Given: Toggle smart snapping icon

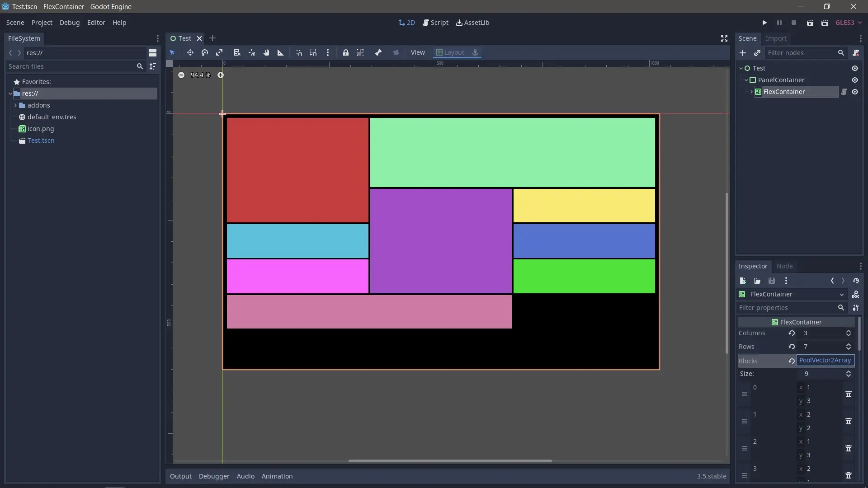Looking at the screenshot, I should click(299, 53).
